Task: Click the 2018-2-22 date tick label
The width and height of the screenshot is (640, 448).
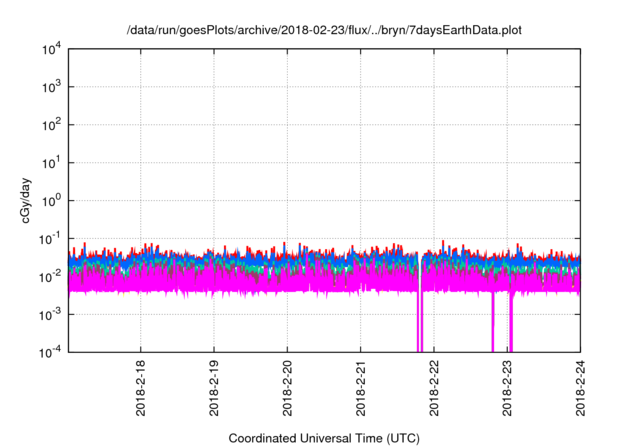Action: click(434, 388)
